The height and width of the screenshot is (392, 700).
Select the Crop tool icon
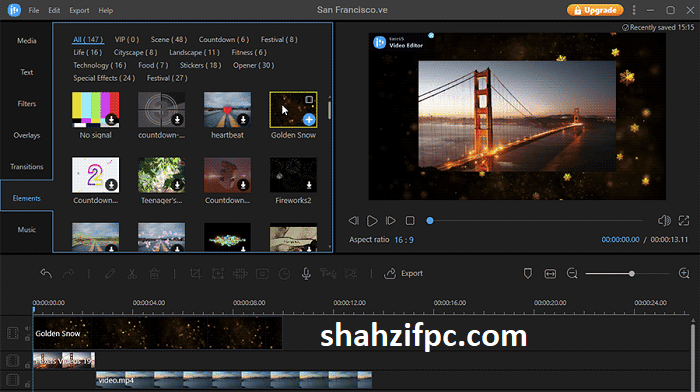click(x=195, y=273)
